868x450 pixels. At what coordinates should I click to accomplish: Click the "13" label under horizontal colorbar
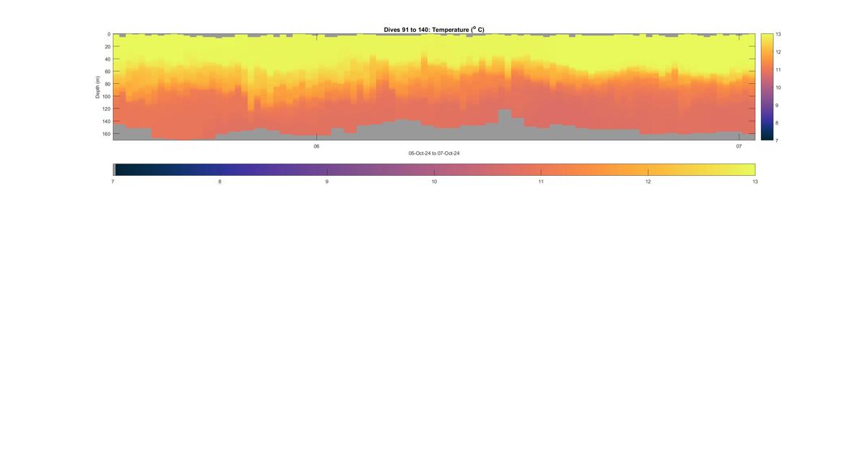tap(755, 182)
